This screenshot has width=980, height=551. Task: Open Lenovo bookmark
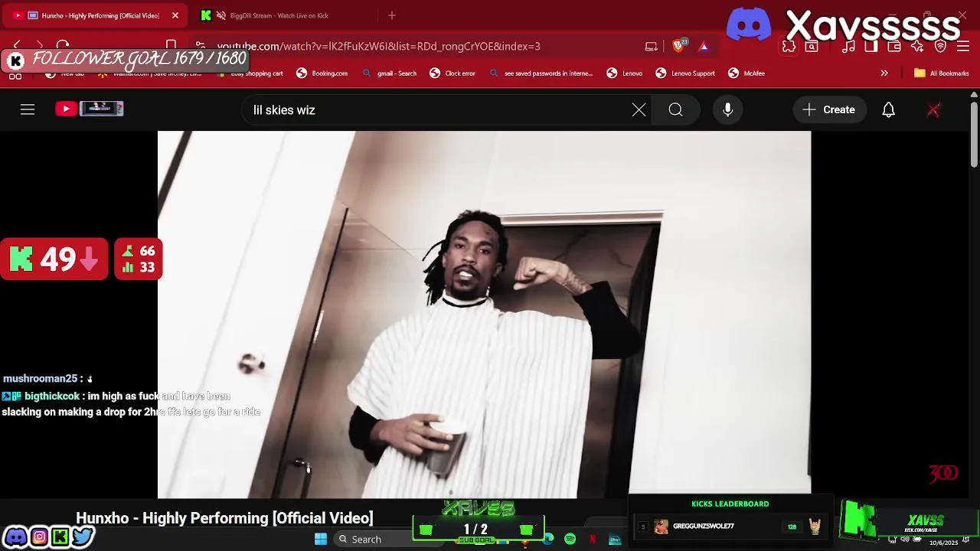click(625, 73)
